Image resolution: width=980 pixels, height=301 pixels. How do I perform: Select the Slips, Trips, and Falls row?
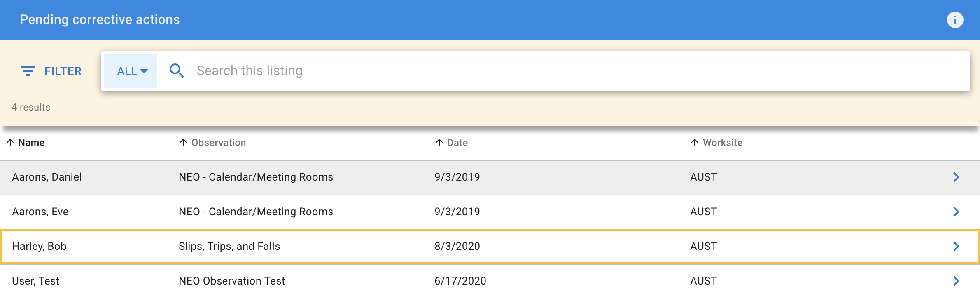pyautogui.click(x=229, y=247)
